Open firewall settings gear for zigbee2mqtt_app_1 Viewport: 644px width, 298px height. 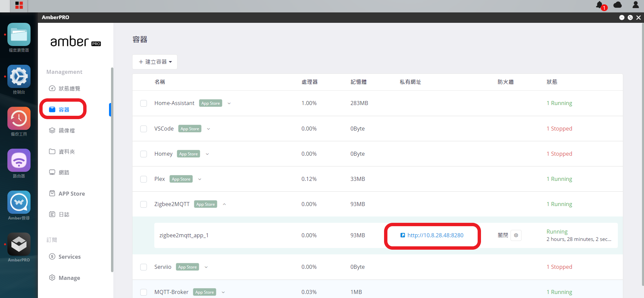pos(516,235)
